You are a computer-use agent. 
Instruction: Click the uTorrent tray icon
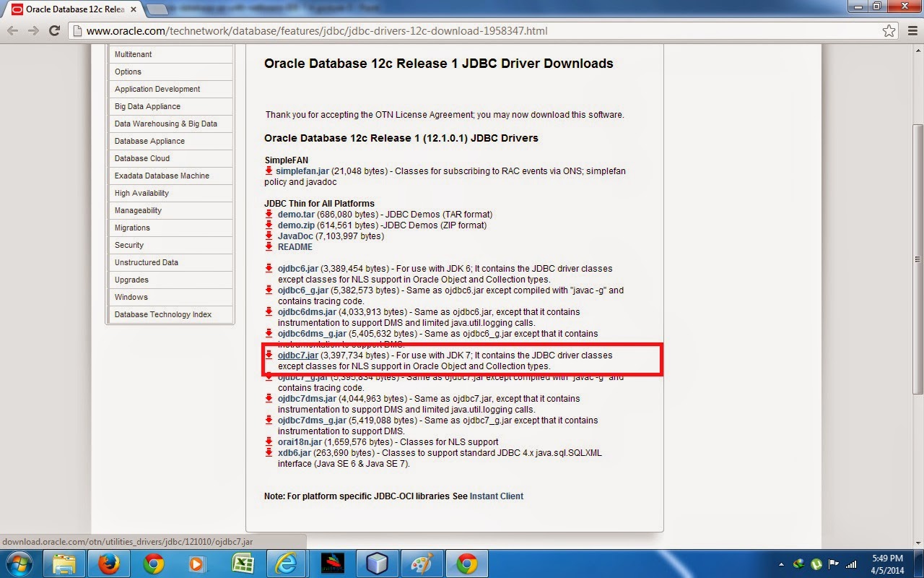816,564
